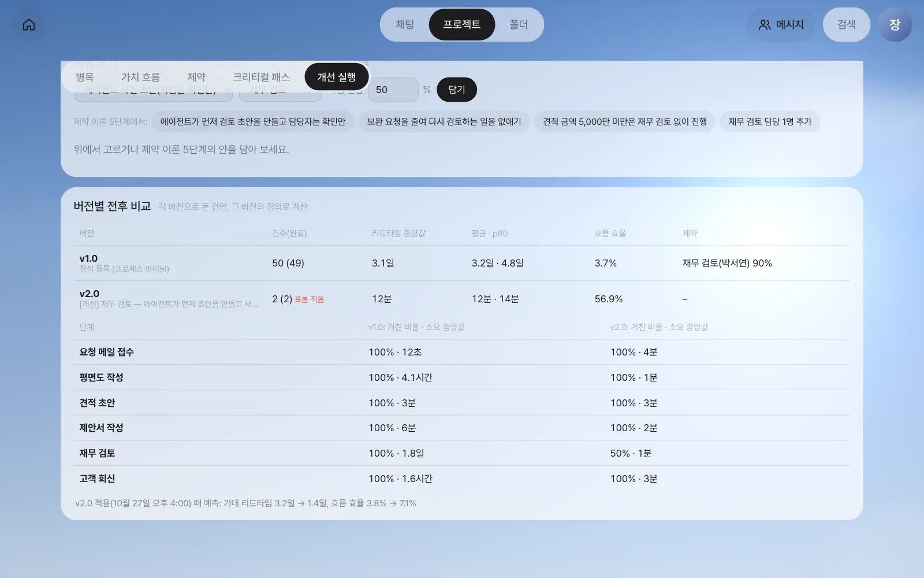Click the red 표본 적음 warning label
This screenshot has height=578, width=924.
click(x=310, y=299)
